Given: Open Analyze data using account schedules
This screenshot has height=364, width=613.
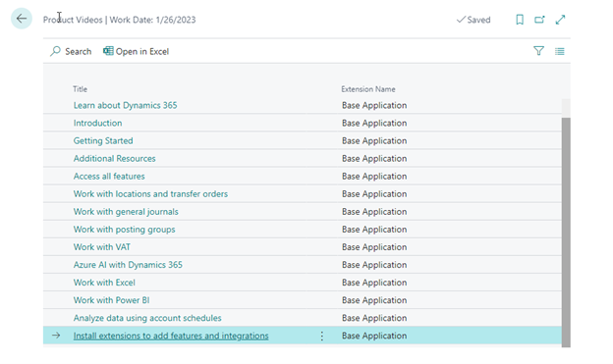Looking at the screenshot, I should pyautogui.click(x=147, y=318).
